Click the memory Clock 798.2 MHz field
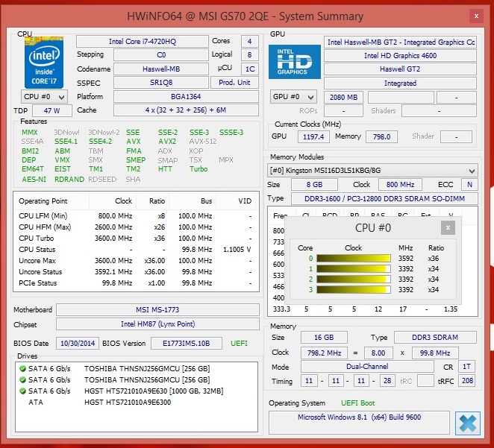Viewport: 494px width, 448px height. 324,353
